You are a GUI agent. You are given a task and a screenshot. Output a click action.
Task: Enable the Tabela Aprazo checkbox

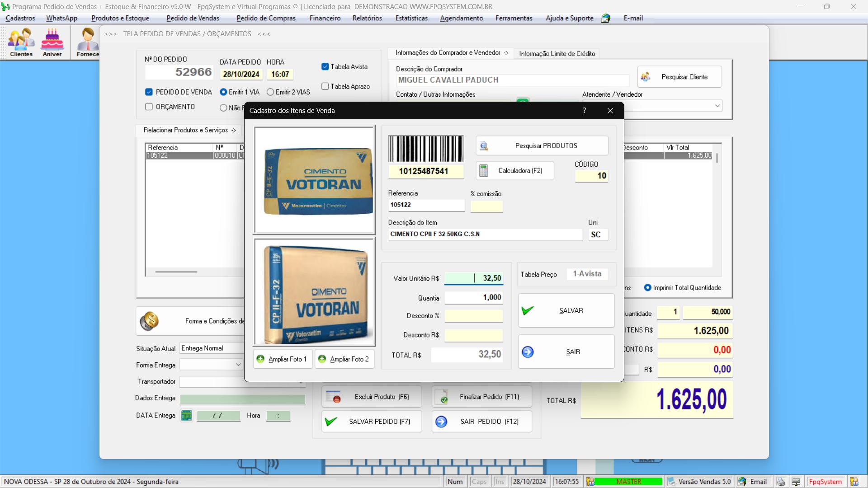coord(325,86)
